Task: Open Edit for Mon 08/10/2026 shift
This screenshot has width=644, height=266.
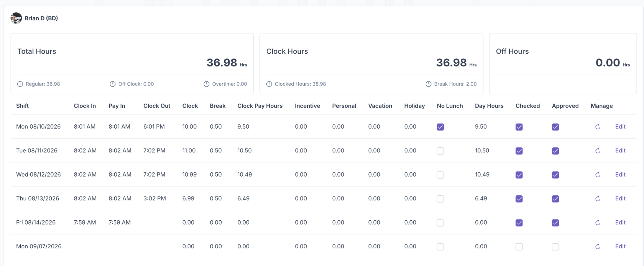Action: click(620, 127)
